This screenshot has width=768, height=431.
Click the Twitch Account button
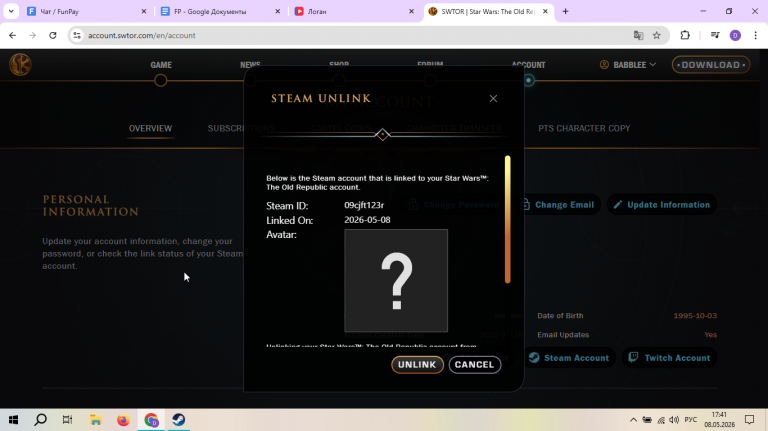tap(670, 358)
